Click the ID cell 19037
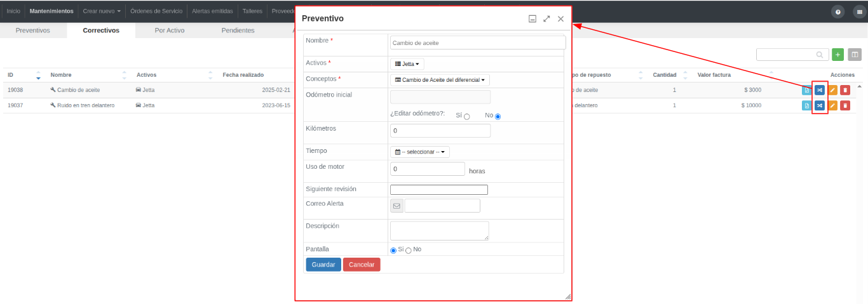The image size is (868, 304). pyautogui.click(x=15, y=105)
